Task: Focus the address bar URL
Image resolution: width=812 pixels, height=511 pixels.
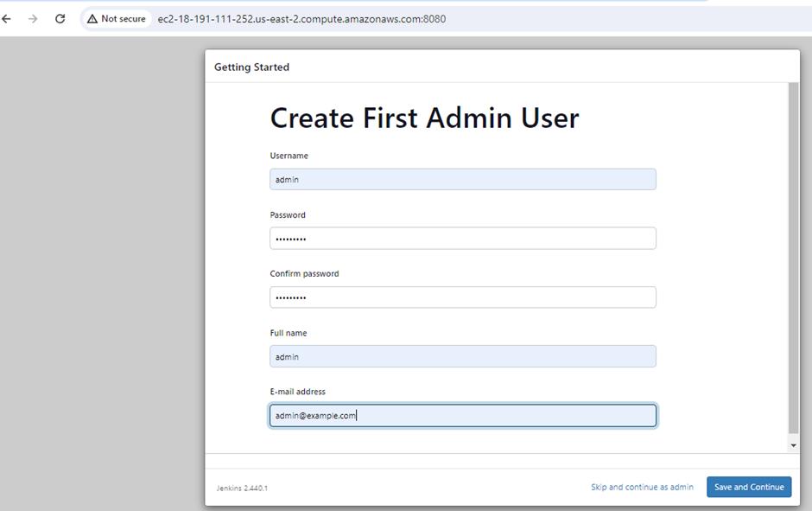Action: coord(301,18)
